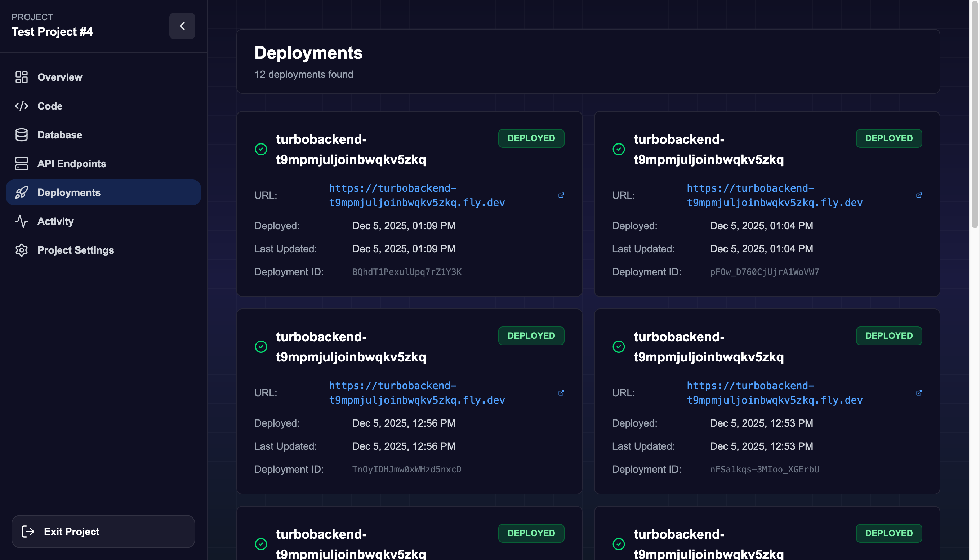
Task: Click DEPLOYED badge on 01:04 PM deployment
Action: (x=888, y=138)
